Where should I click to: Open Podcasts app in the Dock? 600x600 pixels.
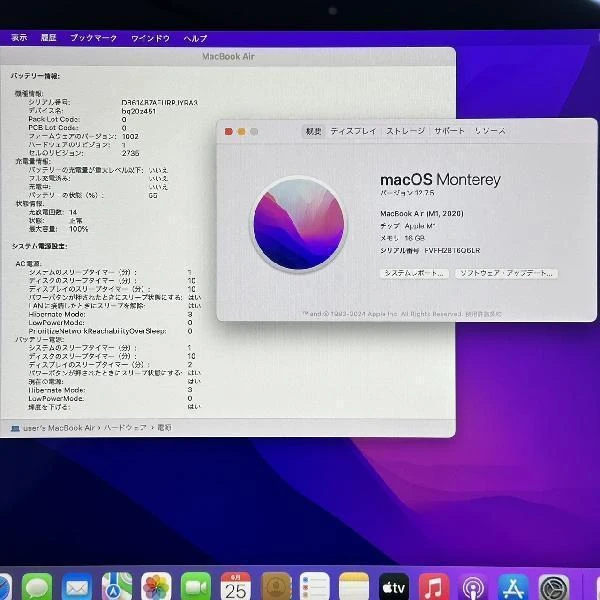coord(473,587)
